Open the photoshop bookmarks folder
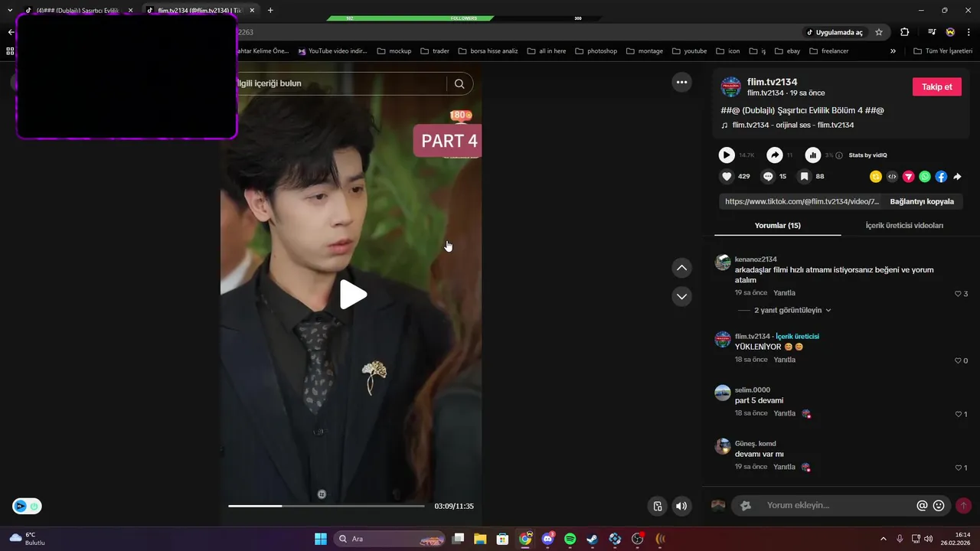This screenshot has width=980, height=551. click(595, 51)
